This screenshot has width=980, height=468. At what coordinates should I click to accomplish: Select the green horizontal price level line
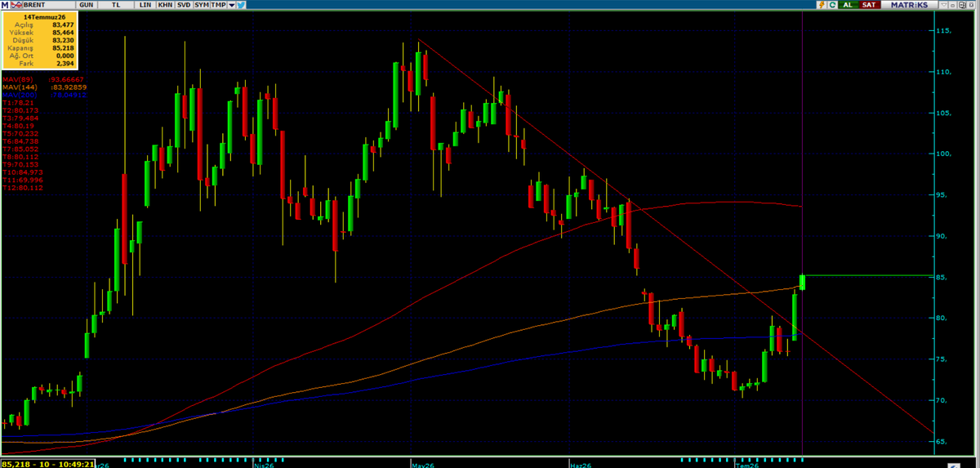tap(869, 275)
